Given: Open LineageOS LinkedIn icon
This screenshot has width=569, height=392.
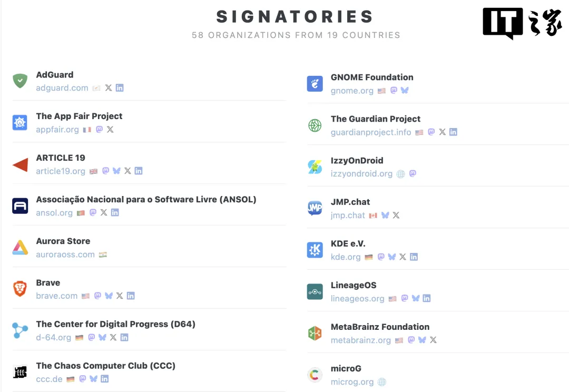Looking at the screenshot, I should pyautogui.click(x=427, y=299).
